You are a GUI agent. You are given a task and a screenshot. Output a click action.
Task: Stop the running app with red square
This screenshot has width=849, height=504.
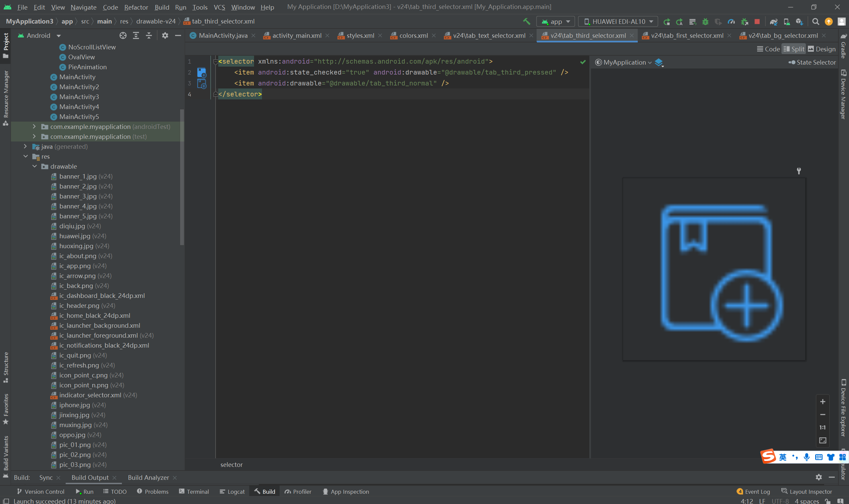click(757, 22)
